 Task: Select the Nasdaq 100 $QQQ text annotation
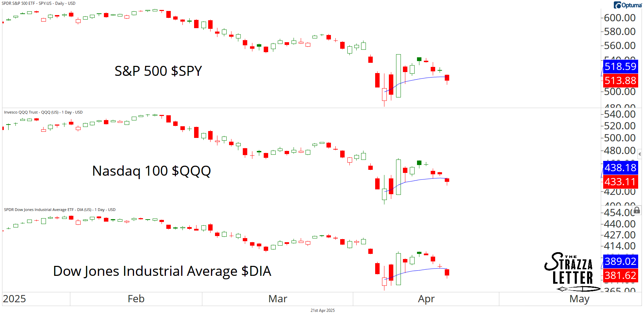[x=152, y=171]
